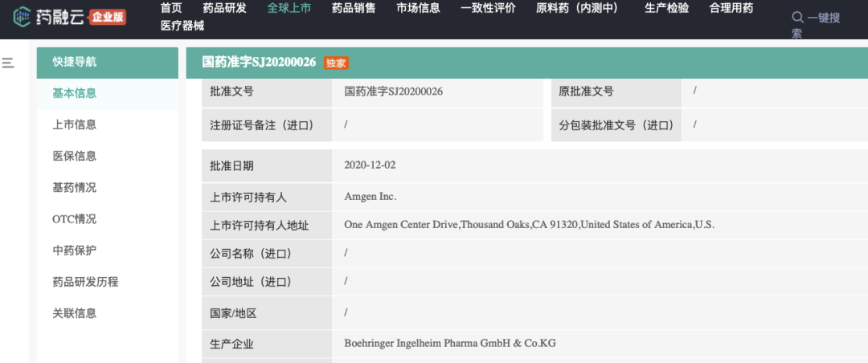Click the 公司名称（进口） label
Screen dimensions: 868x363
click(x=250, y=254)
